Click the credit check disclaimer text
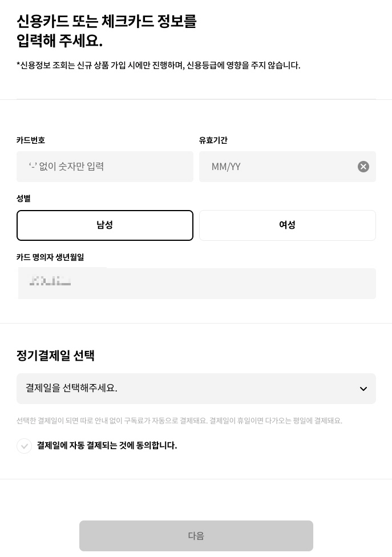Screen dimensions: 392x557 pyautogui.click(x=158, y=65)
